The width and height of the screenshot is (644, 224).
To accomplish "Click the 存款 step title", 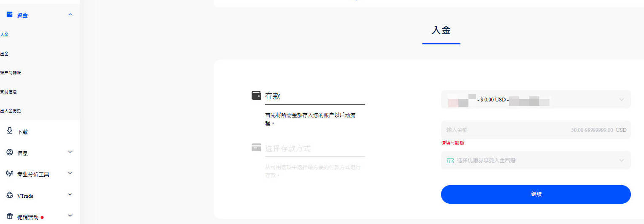I will 273,96.
